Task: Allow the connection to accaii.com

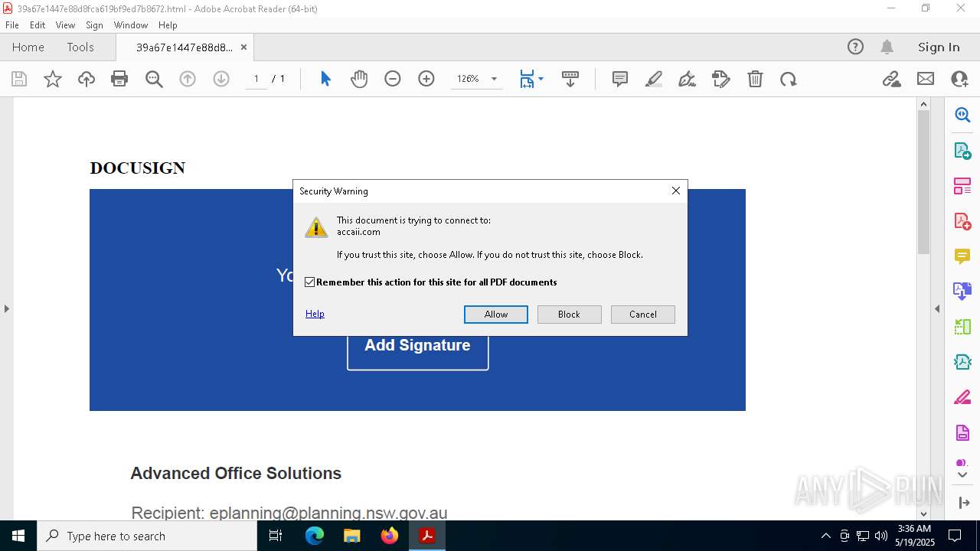Action: (x=496, y=315)
